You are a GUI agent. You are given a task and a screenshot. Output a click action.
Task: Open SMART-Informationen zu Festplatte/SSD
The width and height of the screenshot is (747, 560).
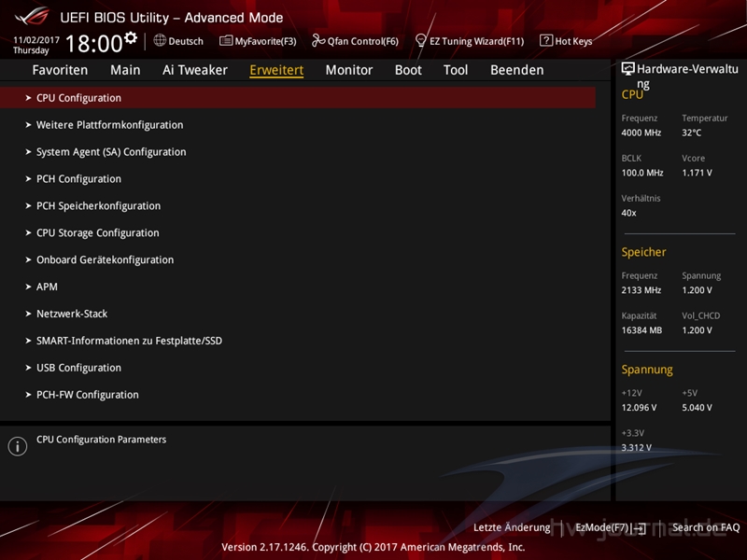point(129,341)
